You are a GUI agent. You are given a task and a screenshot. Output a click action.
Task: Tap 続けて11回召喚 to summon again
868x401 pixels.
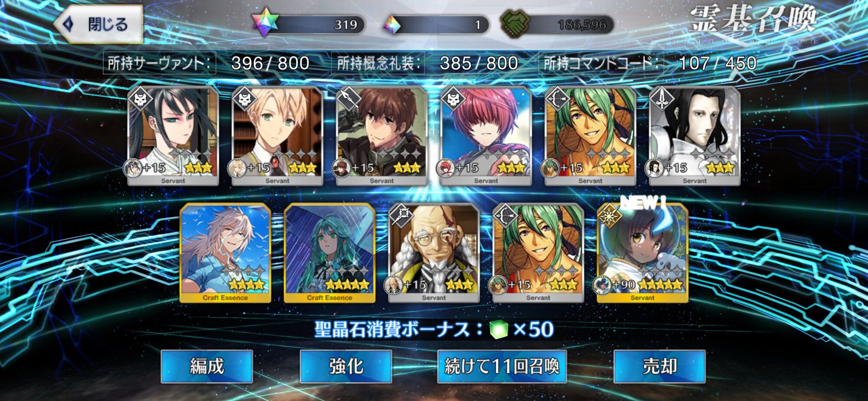tap(502, 366)
